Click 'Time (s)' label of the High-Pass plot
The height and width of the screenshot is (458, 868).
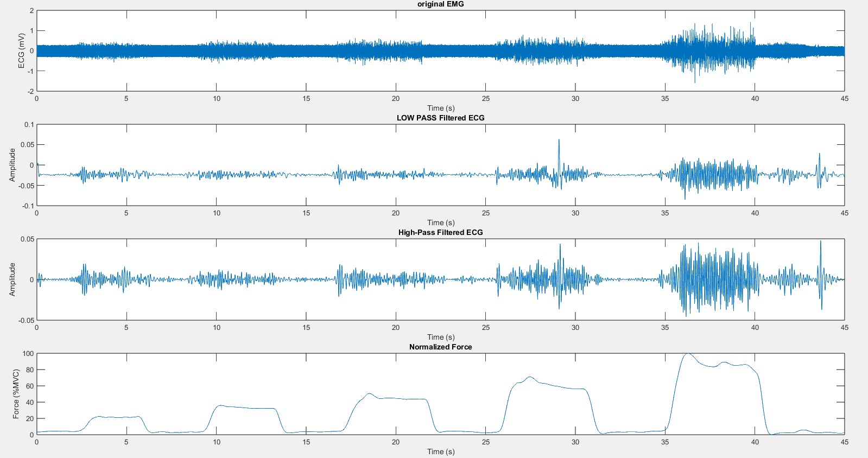[x=441, y=337]
